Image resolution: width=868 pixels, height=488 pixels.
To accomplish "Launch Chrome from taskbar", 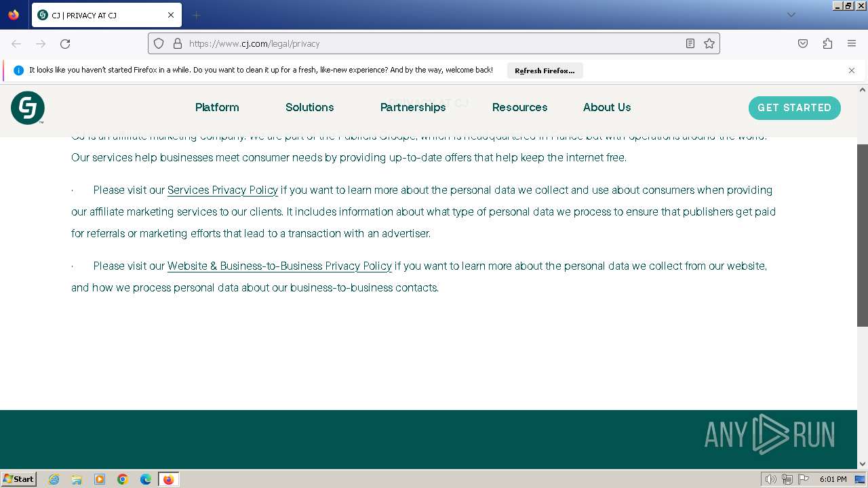I will pos(123,479).
